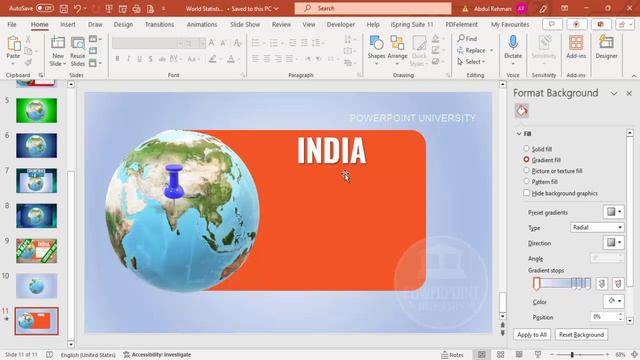Click the INDIA title text on slide

[x=331, y=151]
